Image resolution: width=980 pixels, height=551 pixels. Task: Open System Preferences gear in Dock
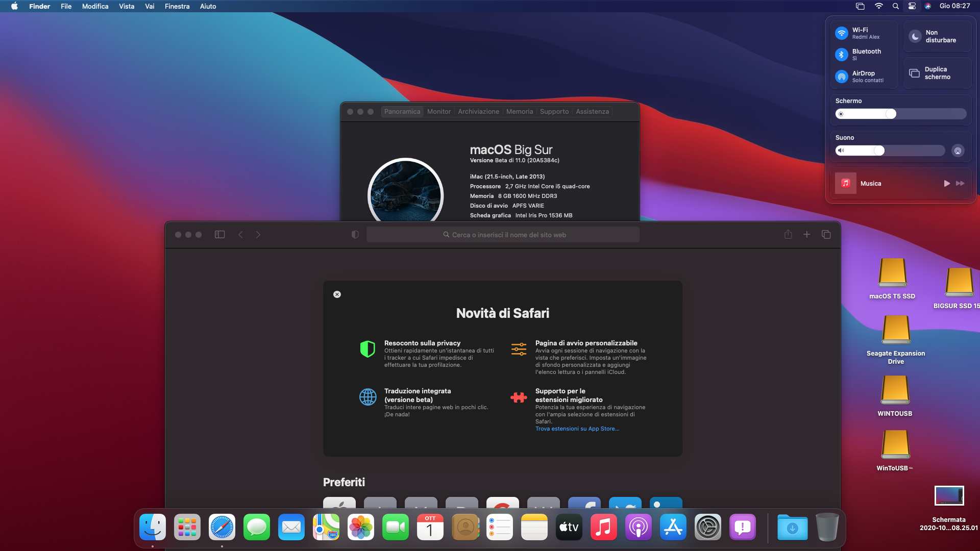click(708, 527)
